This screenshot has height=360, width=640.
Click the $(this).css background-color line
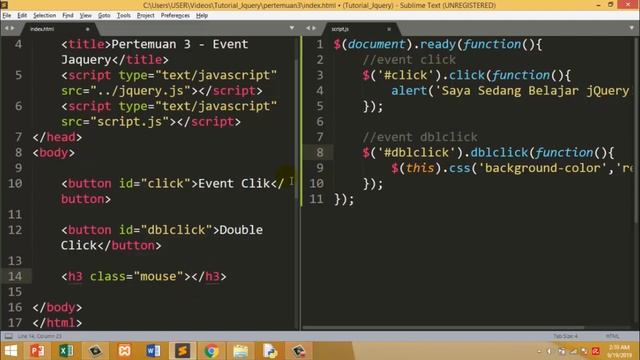(511, 168)
